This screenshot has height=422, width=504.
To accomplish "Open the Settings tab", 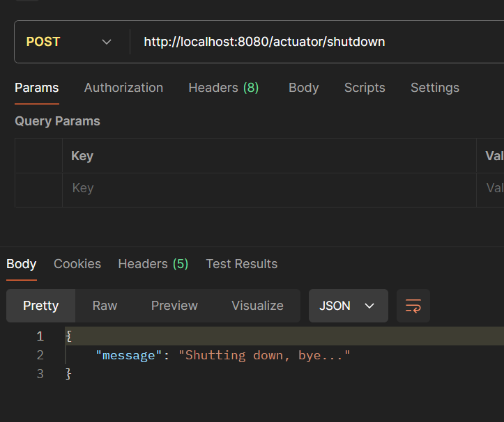I will coord(434,88).
